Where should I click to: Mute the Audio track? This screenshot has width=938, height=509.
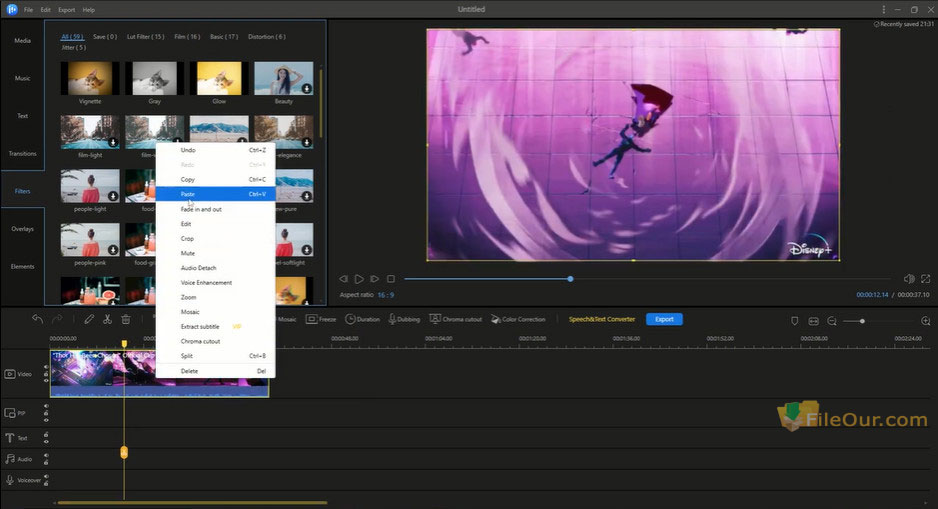pyautogui.click(x=46, y=456)
